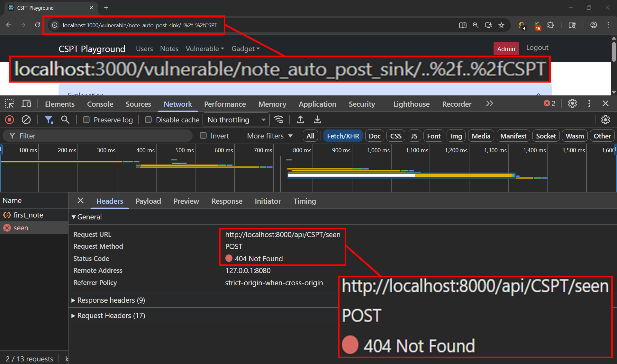
Task: Clear the network log
Action: tap(26, 120)
